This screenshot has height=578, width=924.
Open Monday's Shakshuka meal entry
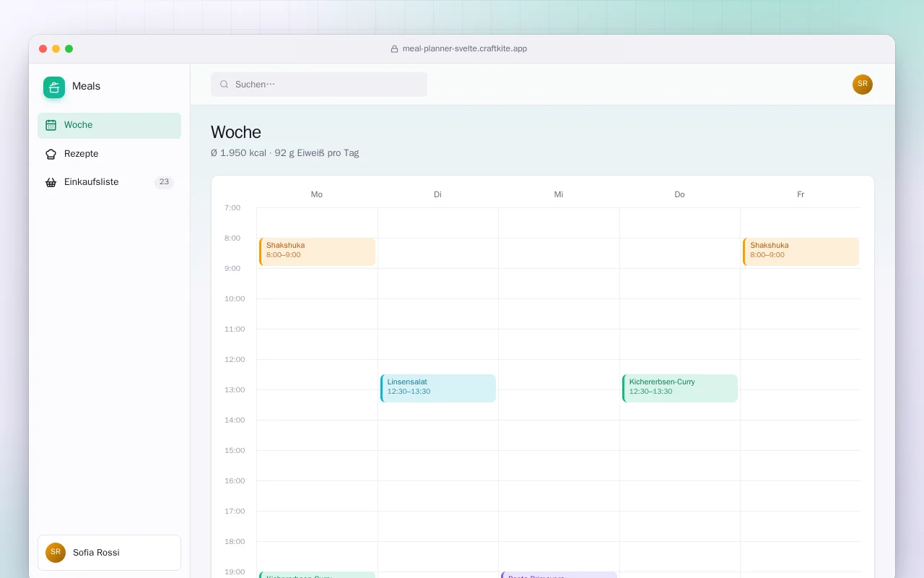pyautogui.click(x=317, y=252)
